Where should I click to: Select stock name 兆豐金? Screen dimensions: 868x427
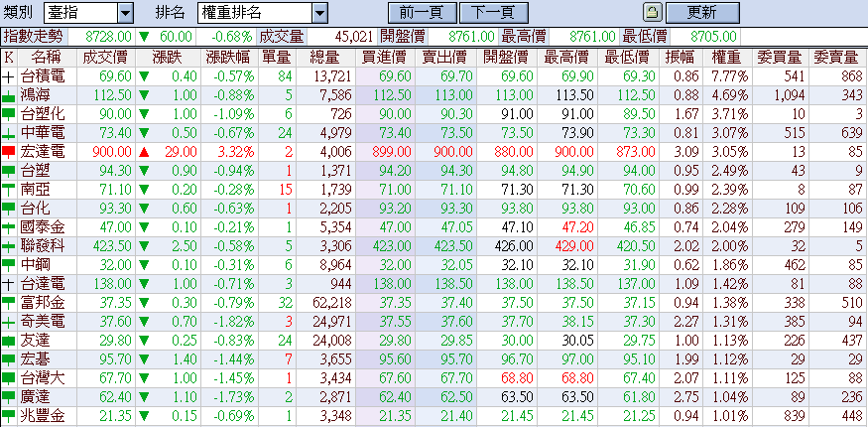coord(43,416)
